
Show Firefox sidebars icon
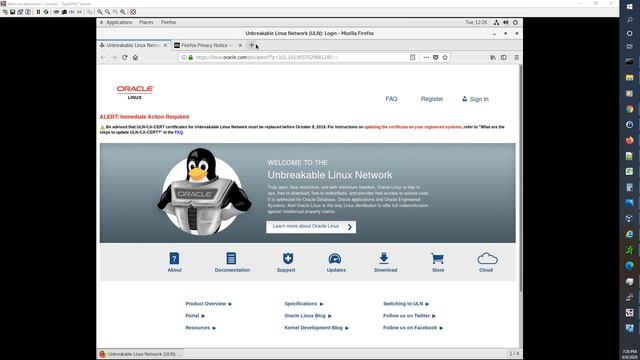504,58
